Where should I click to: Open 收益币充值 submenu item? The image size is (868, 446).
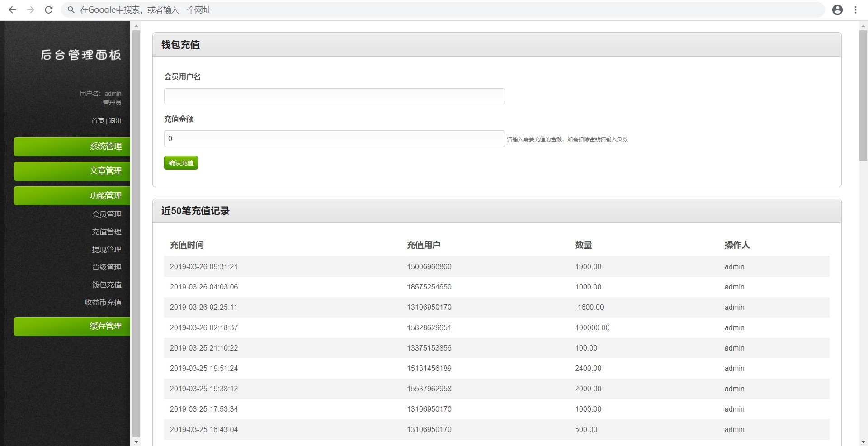103,302
